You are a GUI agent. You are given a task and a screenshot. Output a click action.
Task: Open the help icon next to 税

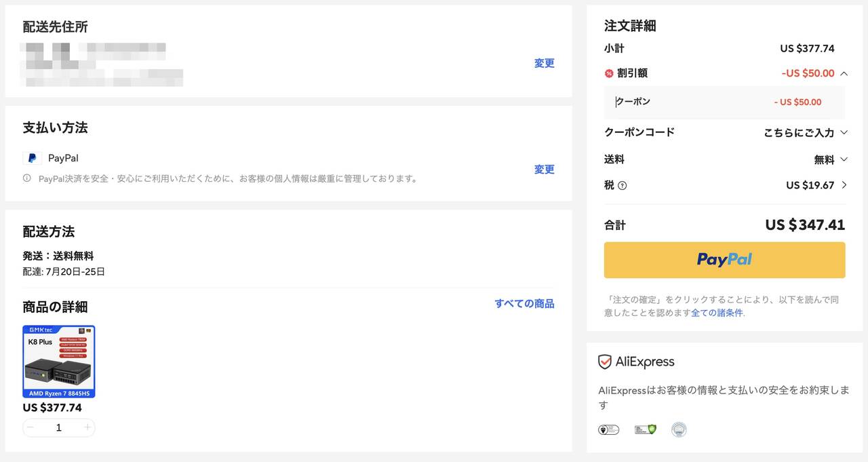(623, 185)
